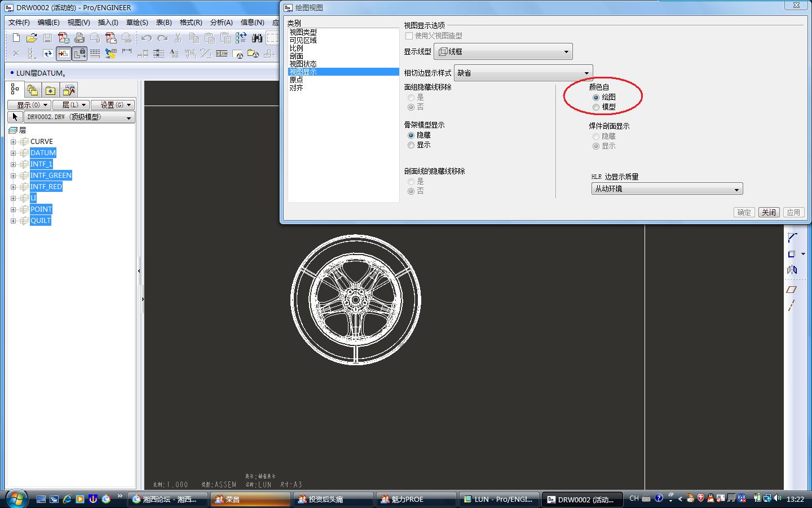Select 比例 in the category list
This screenshot has height=508, width=812.
[x=297, y=48]
